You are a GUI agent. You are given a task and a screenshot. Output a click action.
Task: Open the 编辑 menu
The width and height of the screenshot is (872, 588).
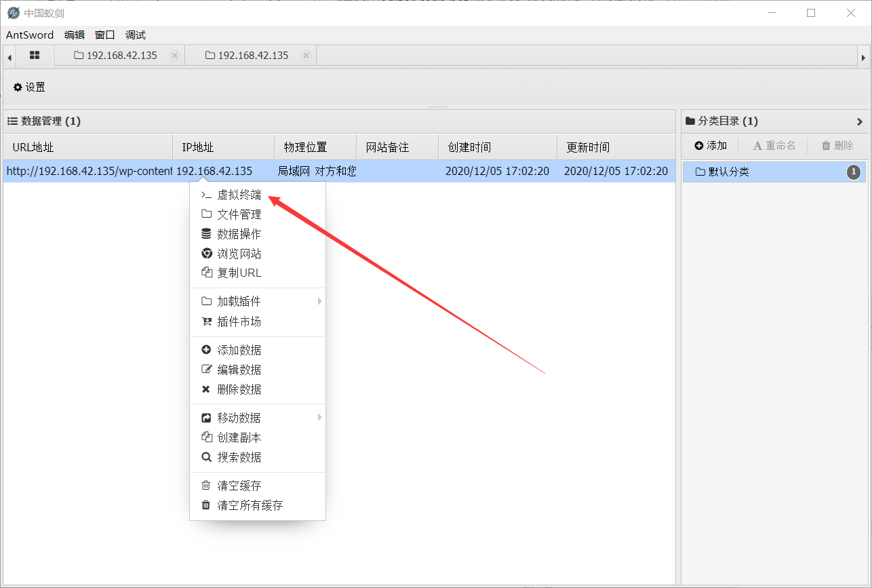pos(74,35)
